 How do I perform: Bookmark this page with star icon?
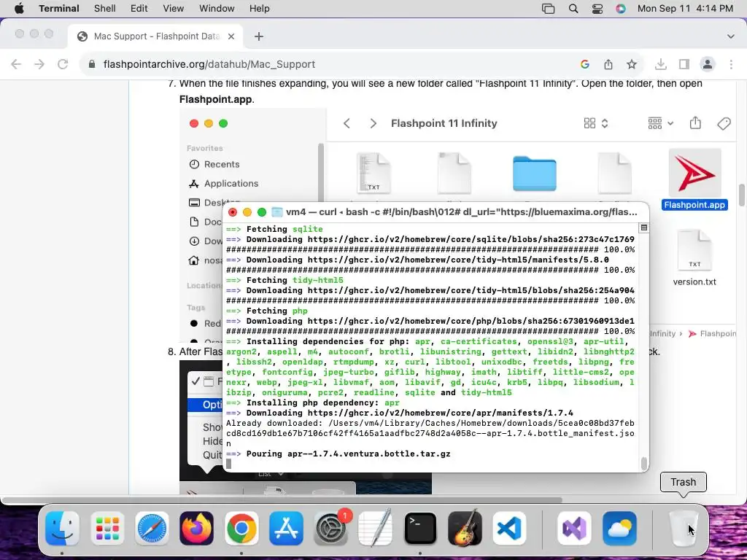coord(632,64)
